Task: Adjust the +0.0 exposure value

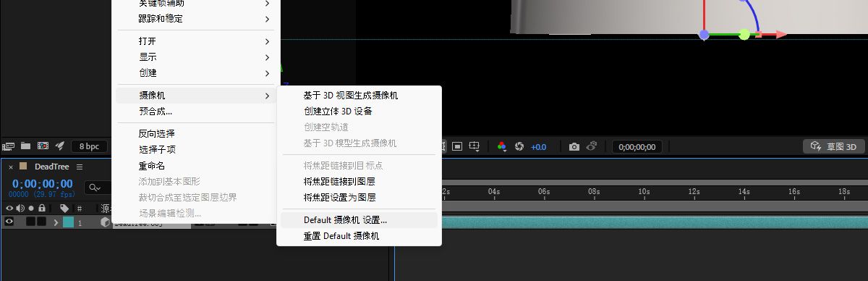Action: 539,147
